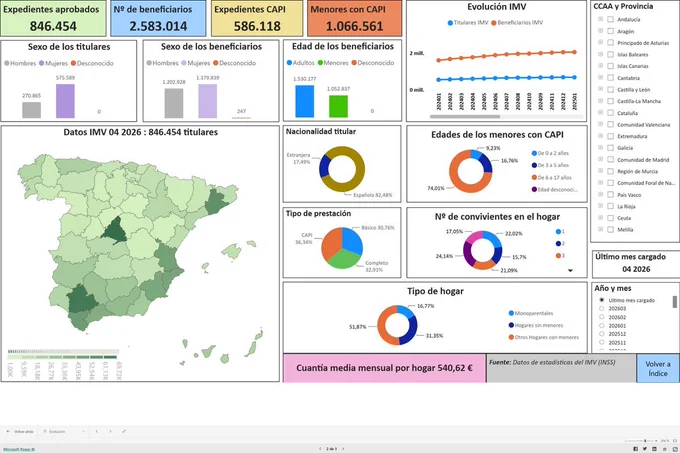
Task: Click 'Expedientes CAPI' card 586.118
Action: [x=257, y=19]
